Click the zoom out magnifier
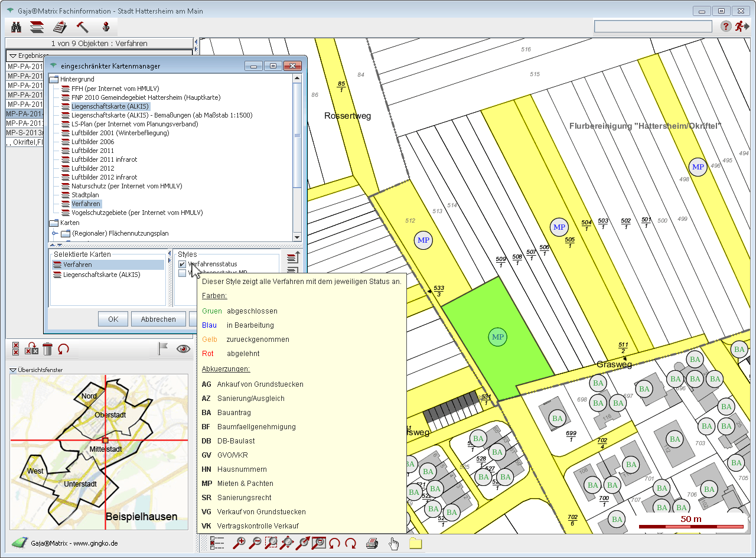This screenshot has width=756, height=558. click(x=256, y=543)
